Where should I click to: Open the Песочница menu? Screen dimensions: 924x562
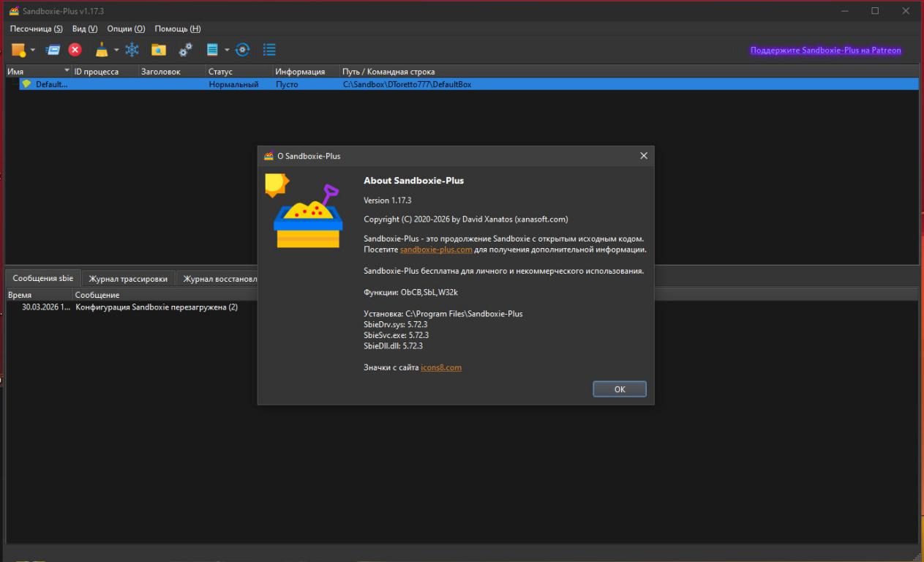(36, 29)
